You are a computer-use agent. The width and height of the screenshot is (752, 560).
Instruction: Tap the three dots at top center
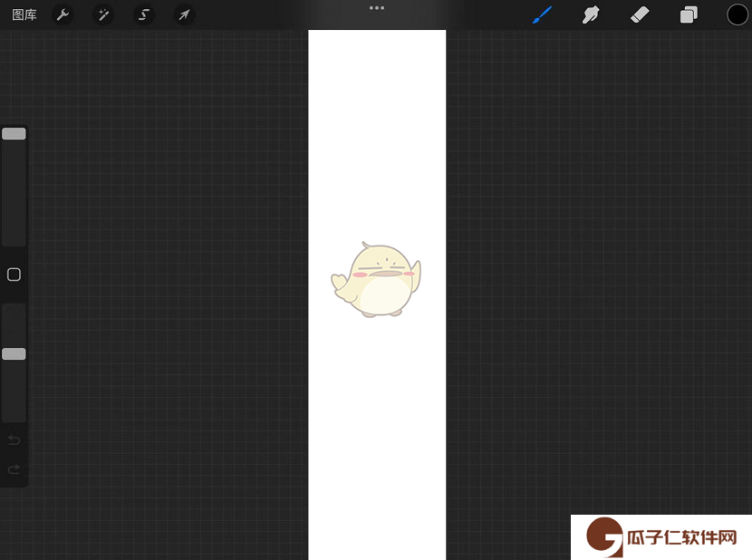coord(377,8)
